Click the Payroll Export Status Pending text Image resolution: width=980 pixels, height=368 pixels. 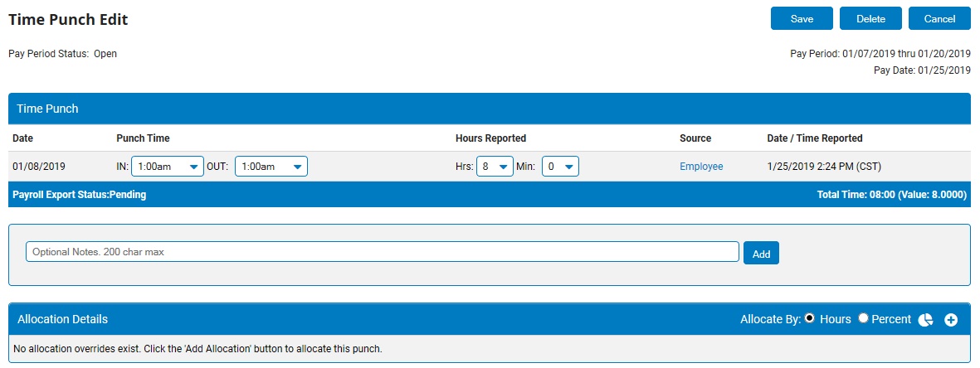(x=80, y=196)
